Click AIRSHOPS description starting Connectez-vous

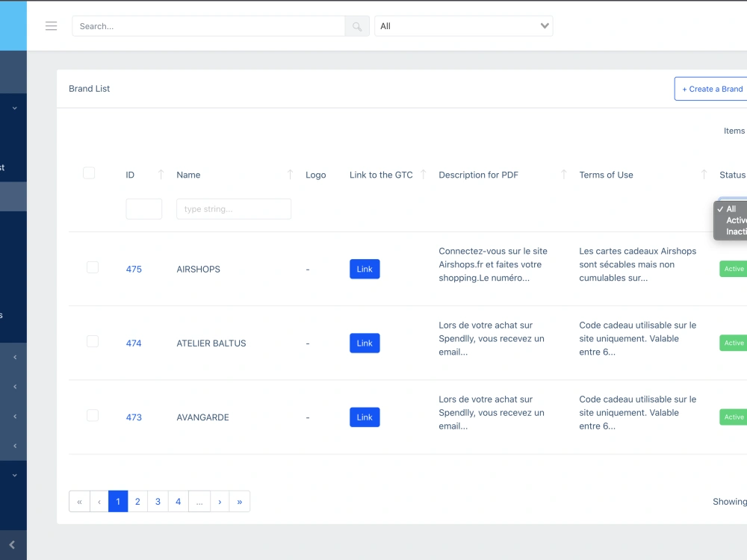coord(493,264)
